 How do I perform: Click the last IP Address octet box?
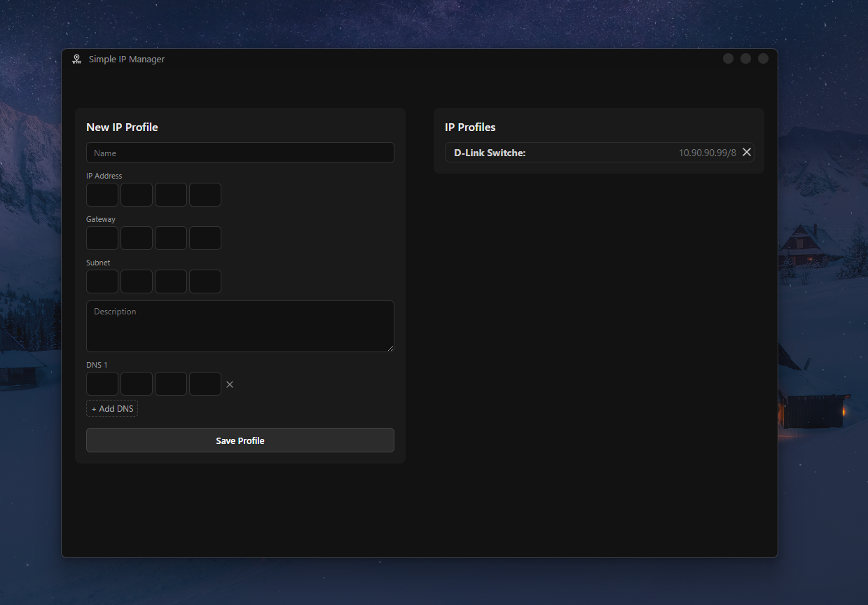point(205,195)
